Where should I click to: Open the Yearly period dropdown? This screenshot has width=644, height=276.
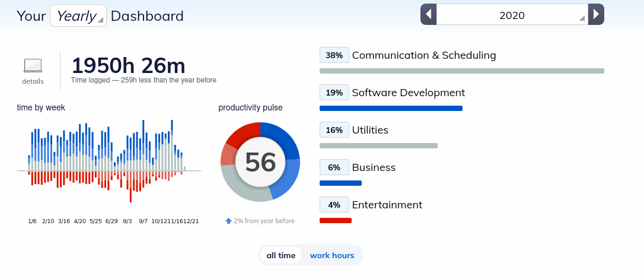78,15
